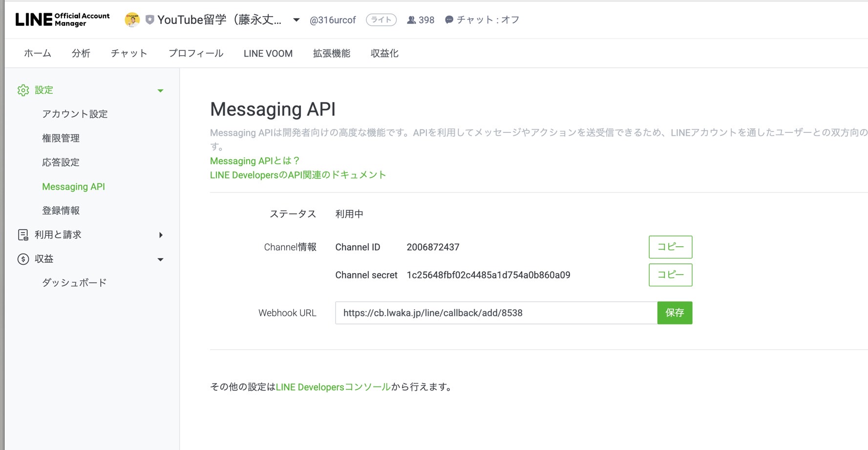Click the LINE Official Account Manager logo
The height and width of the screenshot is (450, 868).
(63, 20)
